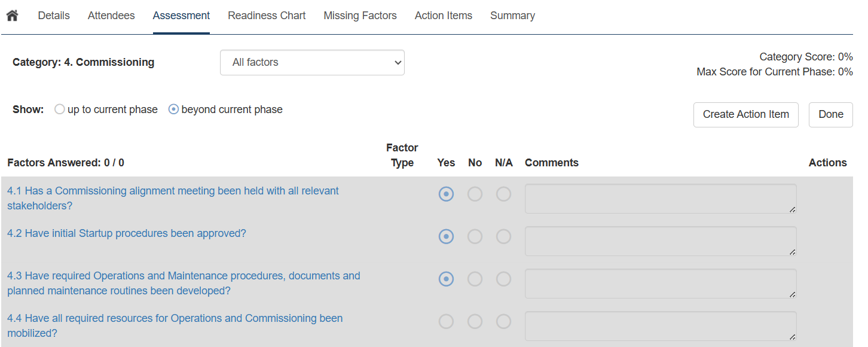Open the Details tab
This screenshot has height=347, width=868.
click(x=54, y=16)
